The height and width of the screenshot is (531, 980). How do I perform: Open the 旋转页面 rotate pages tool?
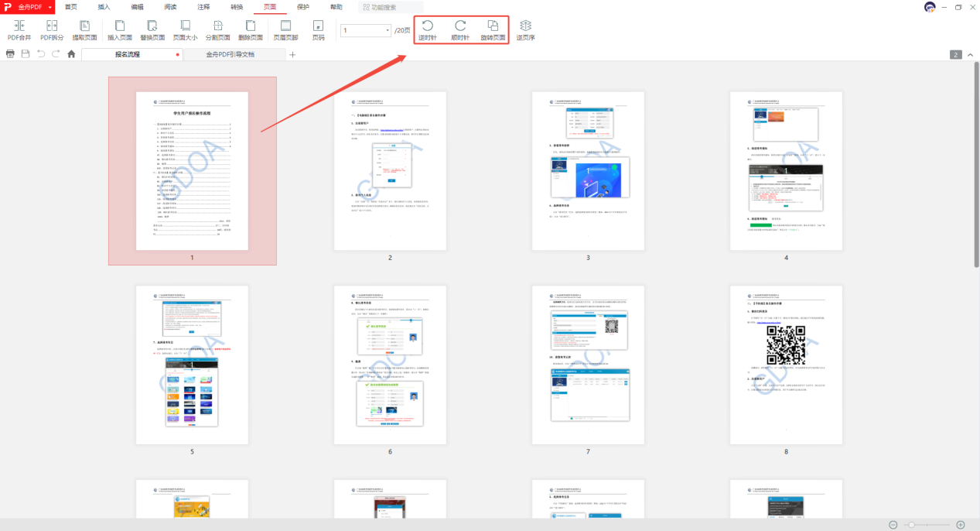493,30
